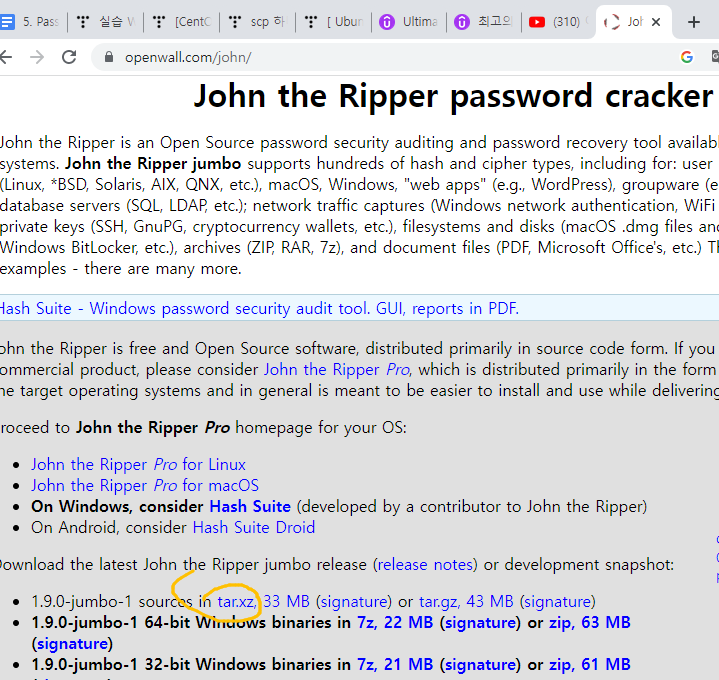Open the 'release notes' link

point(425,564)
